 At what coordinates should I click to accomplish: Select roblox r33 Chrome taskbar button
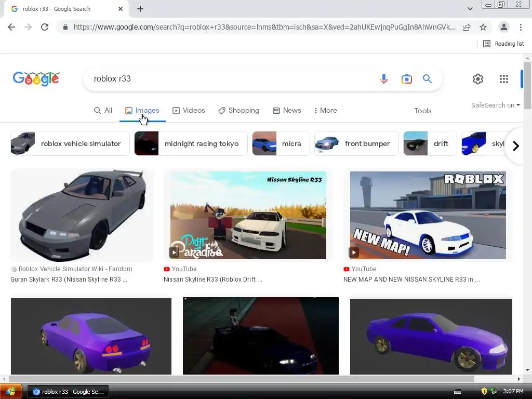click(68, 392)
